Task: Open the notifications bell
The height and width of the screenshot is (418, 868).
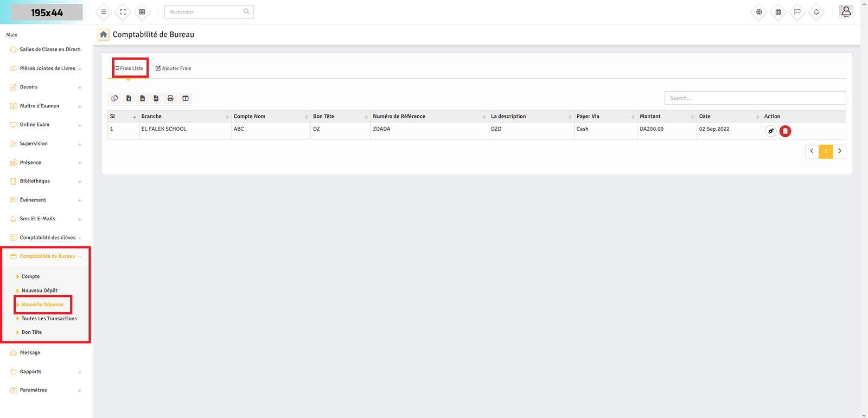Action: 816,12
